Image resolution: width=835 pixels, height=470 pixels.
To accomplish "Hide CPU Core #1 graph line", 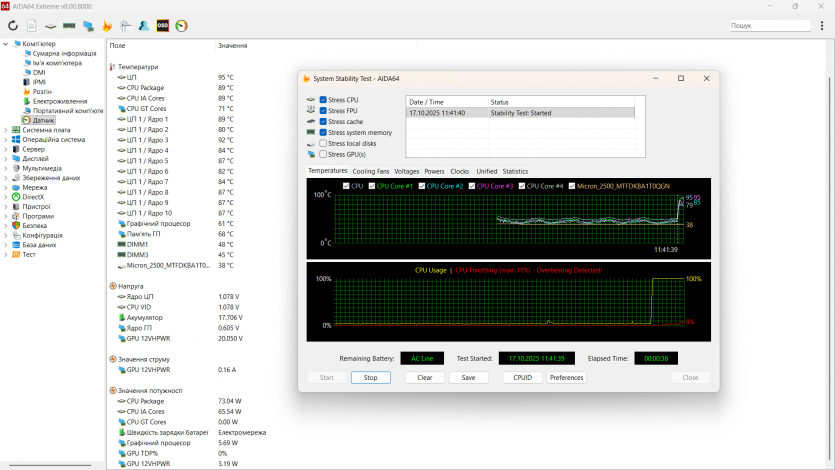I will point(371,186).
